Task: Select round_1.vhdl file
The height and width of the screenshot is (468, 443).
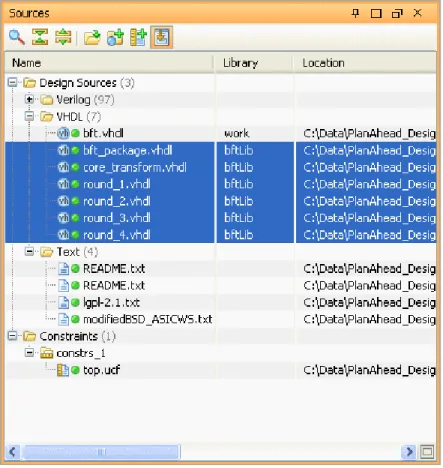Action: click(x=117, y=184)
